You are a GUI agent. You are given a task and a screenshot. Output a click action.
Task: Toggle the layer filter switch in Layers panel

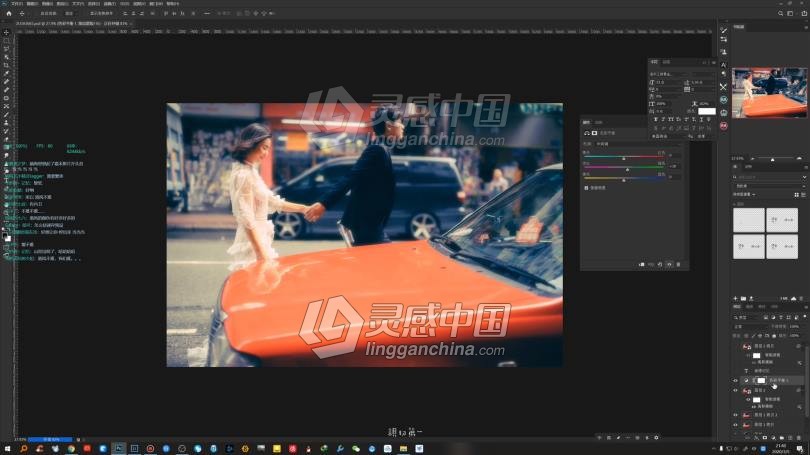(x=804, y=317)
